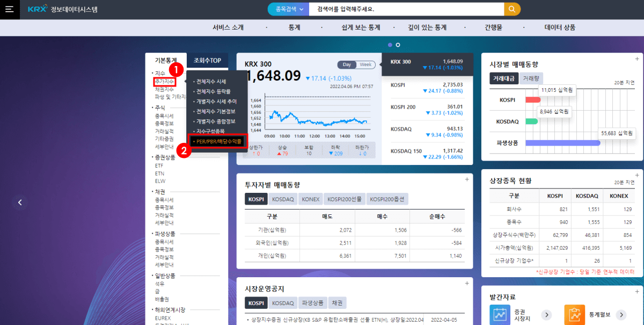
Task: Select the second carousel page dot
Action: click(398, 45)
